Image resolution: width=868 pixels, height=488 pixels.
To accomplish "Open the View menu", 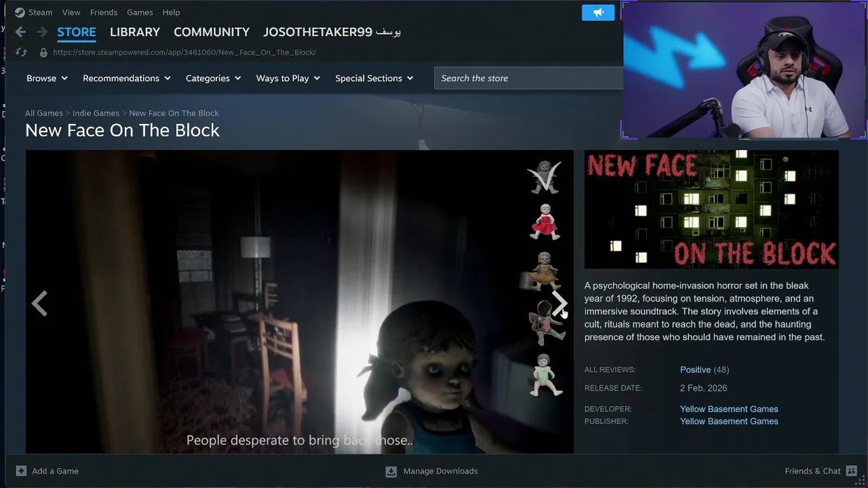I will click(71, 12).
